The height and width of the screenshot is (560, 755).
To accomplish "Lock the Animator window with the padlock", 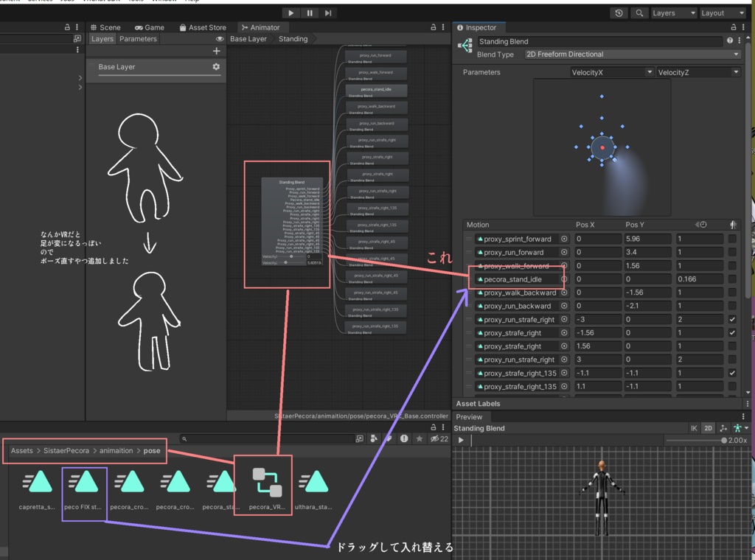I will point(434,27).
